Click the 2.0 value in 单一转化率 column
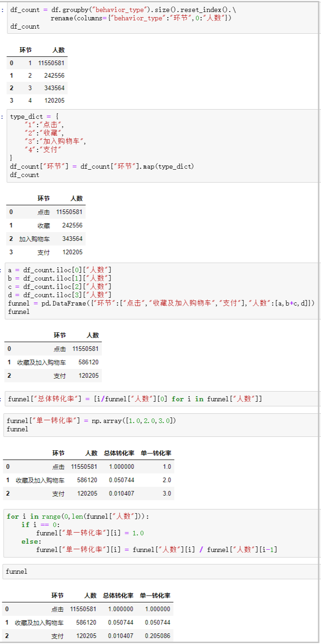Image resolution: width=321 pixels, height=644 pixels. 167,480
